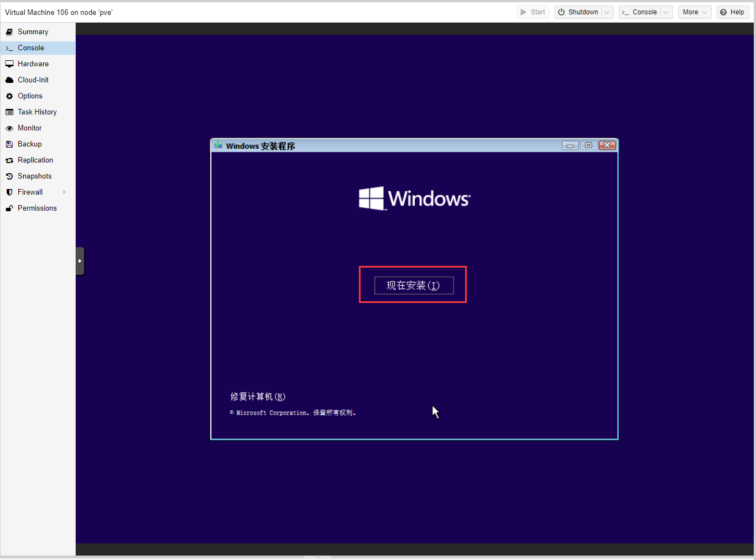Viewport: 756px width, 560px height.
Task: Click the Backup floppy disk icon
Action: 9,144
